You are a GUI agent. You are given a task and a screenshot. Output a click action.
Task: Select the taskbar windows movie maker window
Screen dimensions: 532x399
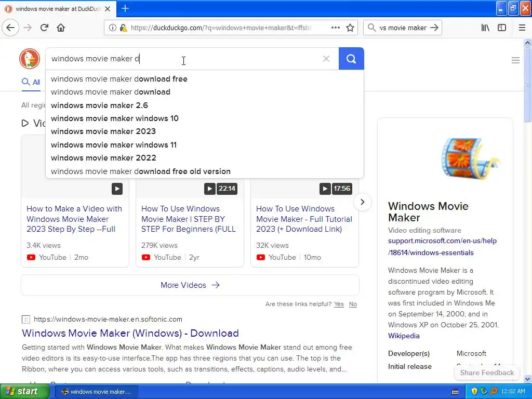tap(96, 392)
